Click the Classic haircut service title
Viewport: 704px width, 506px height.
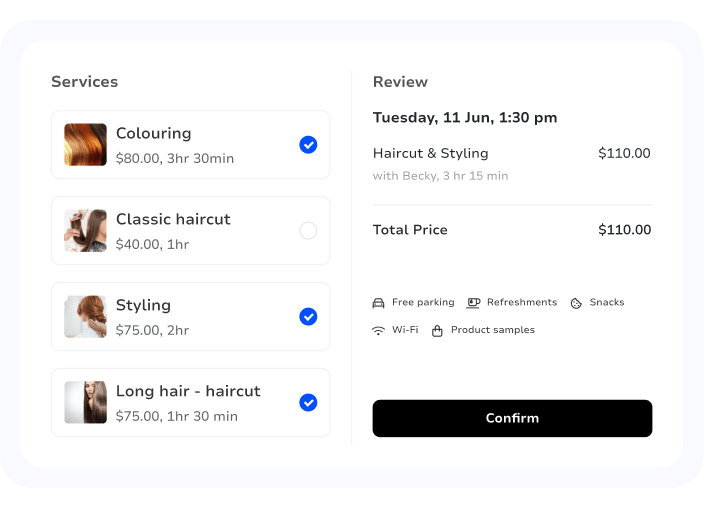[173, 219]
